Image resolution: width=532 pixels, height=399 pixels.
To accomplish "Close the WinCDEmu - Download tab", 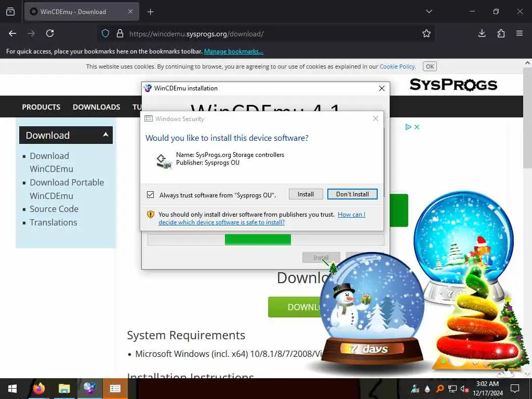I will (x=130, y=11).
